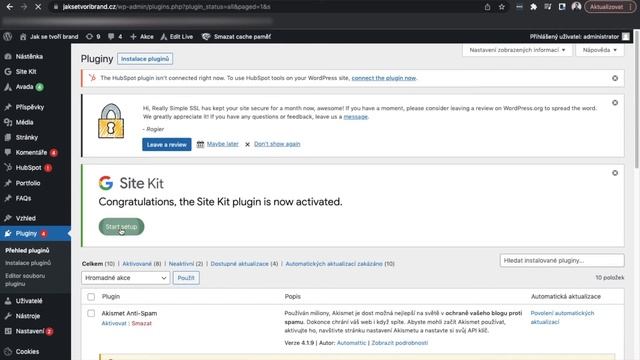640x360 pixels.
Task: Click the updates counter icon showing 9
Action: click(93, 36)
